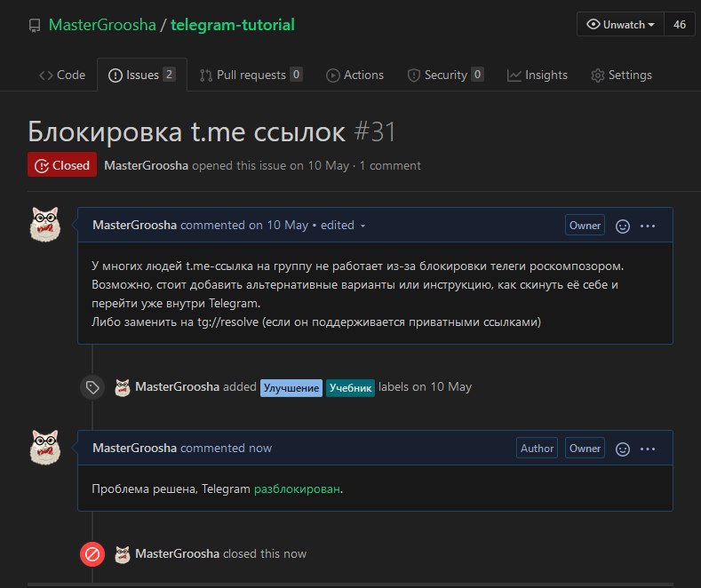Click the Issues counter badge showing 2
This screenshot has width=701, height=588.
169,75
